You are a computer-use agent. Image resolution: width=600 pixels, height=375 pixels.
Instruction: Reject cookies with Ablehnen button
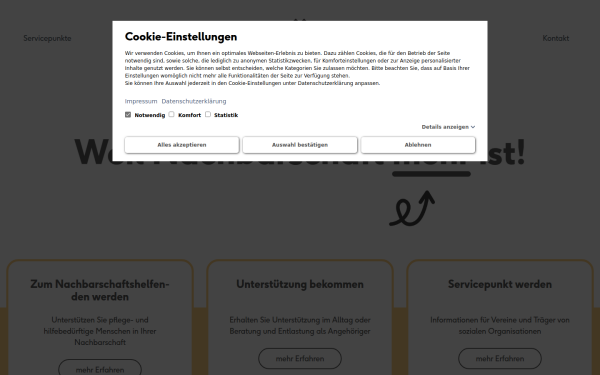pos(418,145)
